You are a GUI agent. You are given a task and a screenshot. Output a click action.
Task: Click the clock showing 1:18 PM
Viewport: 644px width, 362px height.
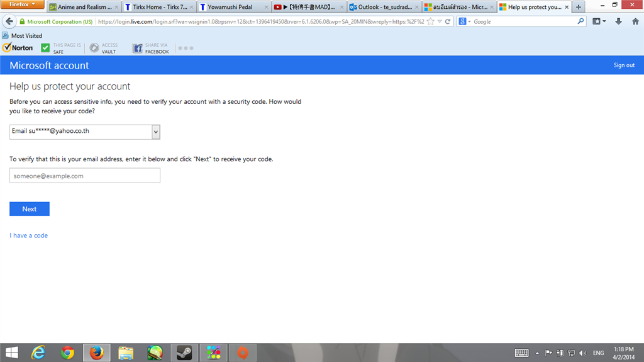623,349
